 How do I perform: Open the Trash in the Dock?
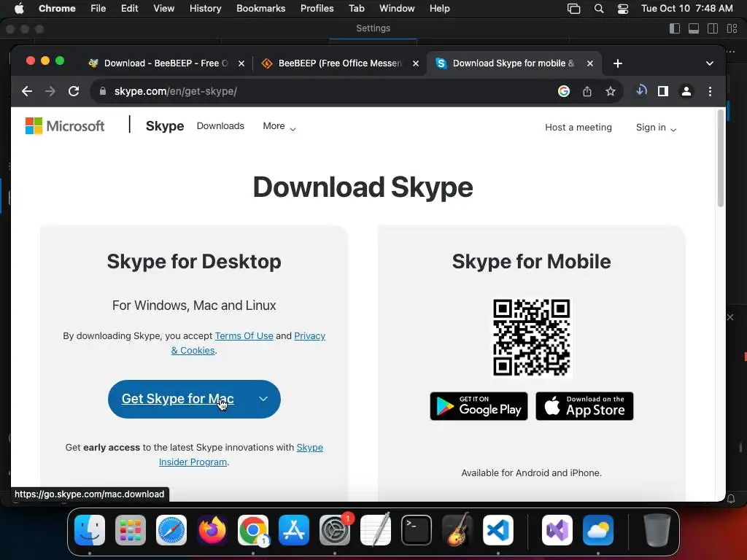click(x=657, y=530)
